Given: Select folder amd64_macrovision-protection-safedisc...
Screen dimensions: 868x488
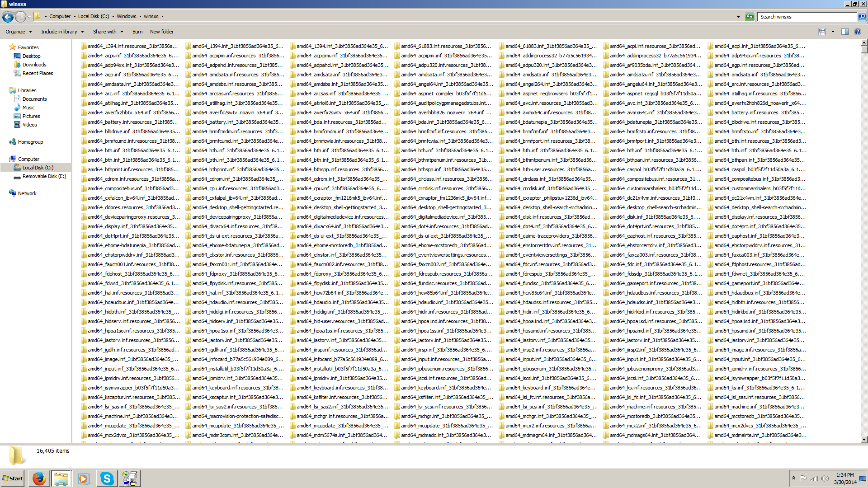Looking at the screenshot, I should (234, 416).
